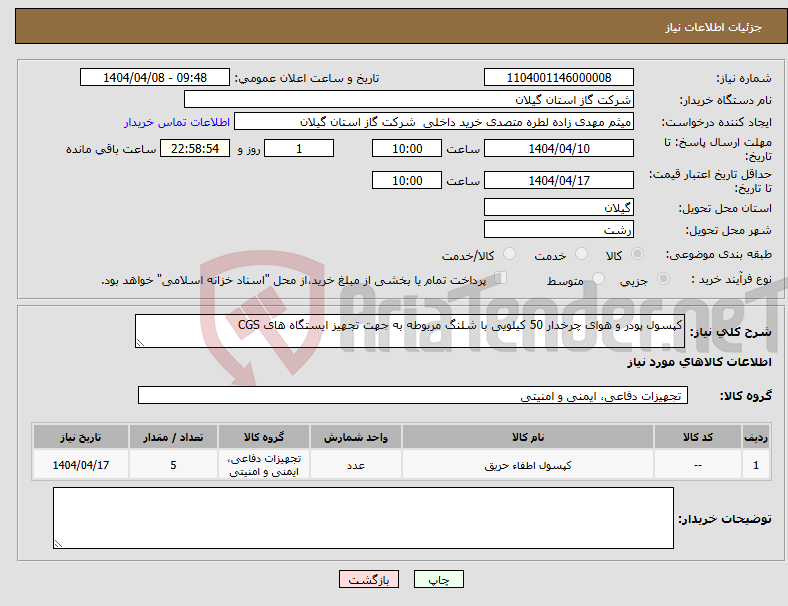Click the product code cell showing --
This screenshot has width=788, height=606.
click(x=698, y=465)
